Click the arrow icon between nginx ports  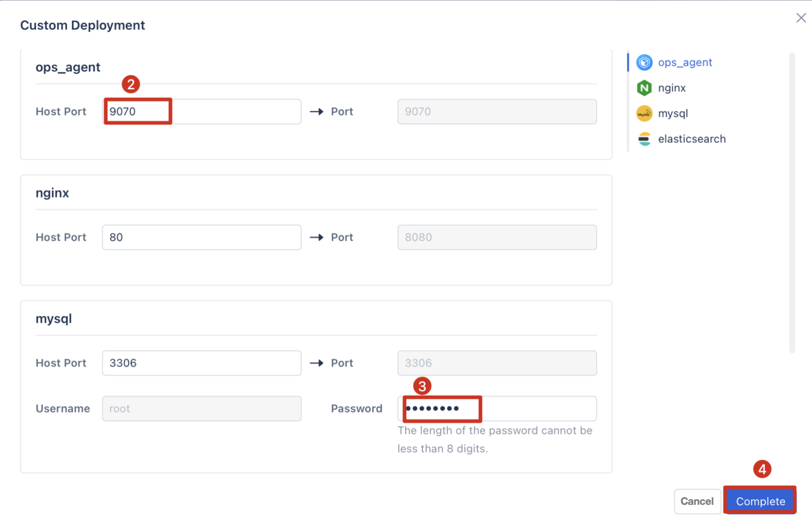tap(316, 237)
